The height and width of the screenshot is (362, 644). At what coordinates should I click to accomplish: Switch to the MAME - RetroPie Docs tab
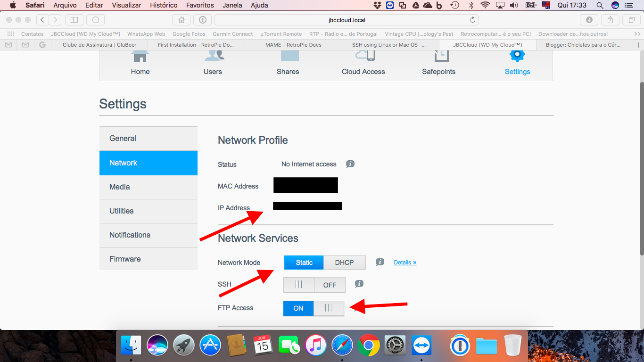point(293,45)
